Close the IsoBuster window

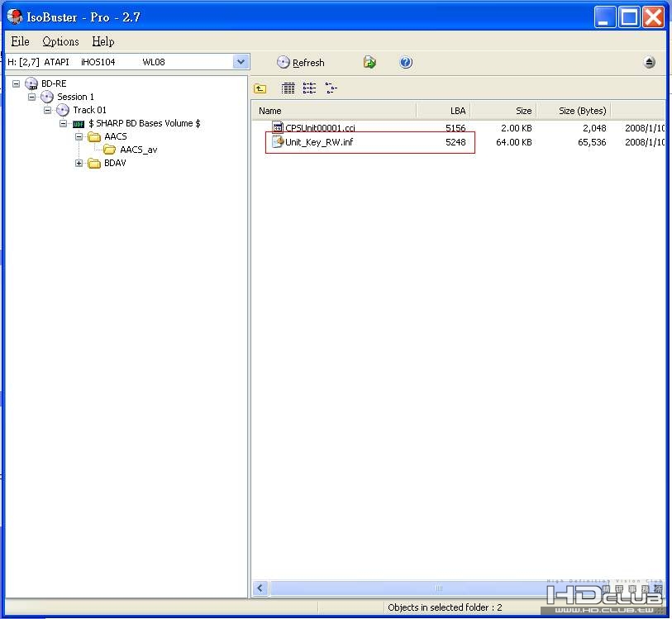tap(653, 17)
